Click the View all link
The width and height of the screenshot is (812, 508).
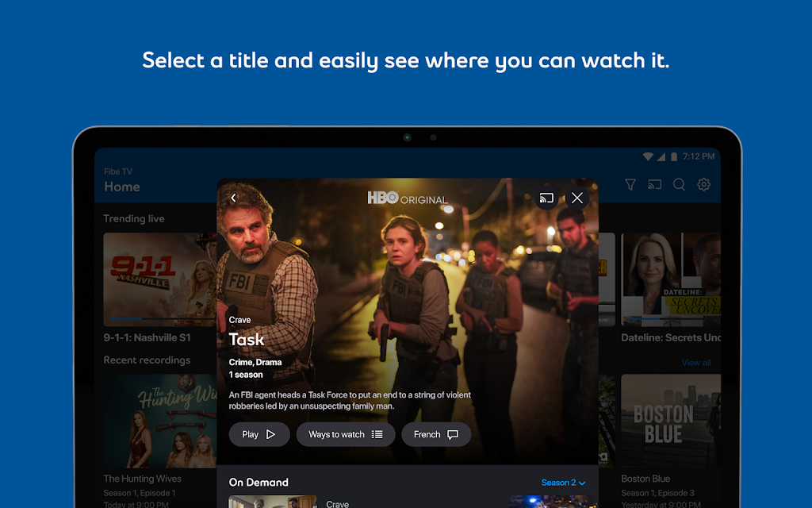(x=696, y=363)
